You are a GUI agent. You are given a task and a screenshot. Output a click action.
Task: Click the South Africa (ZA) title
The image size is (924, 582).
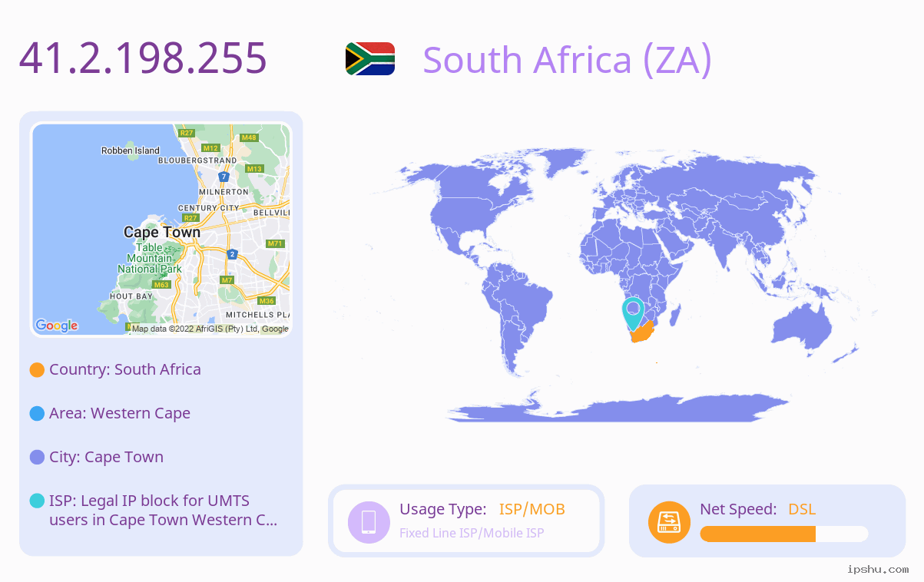(x=568, y=60)
